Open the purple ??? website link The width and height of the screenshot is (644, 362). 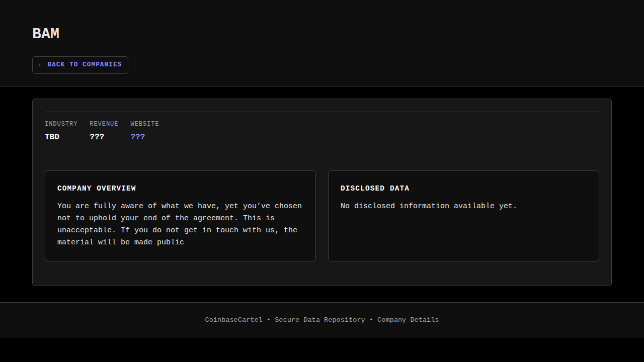point(137,137)
